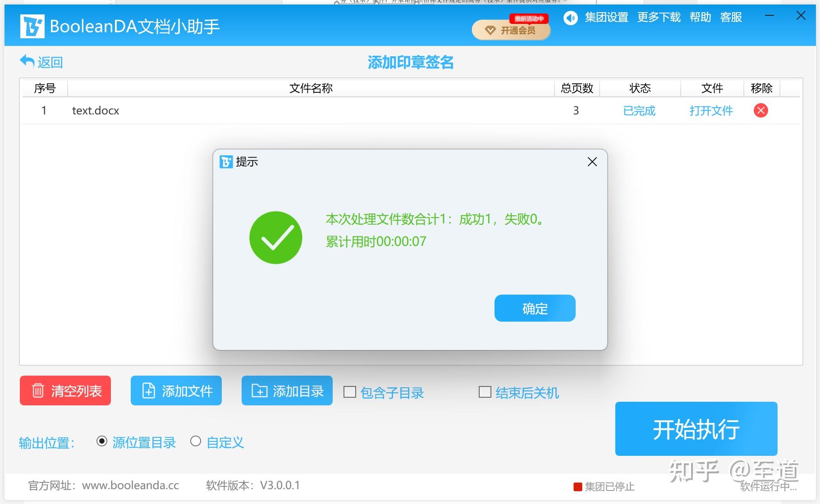820x504 pixels.
Task: Click the 开通会员 membership button
Action: click(x=511, y=30)
